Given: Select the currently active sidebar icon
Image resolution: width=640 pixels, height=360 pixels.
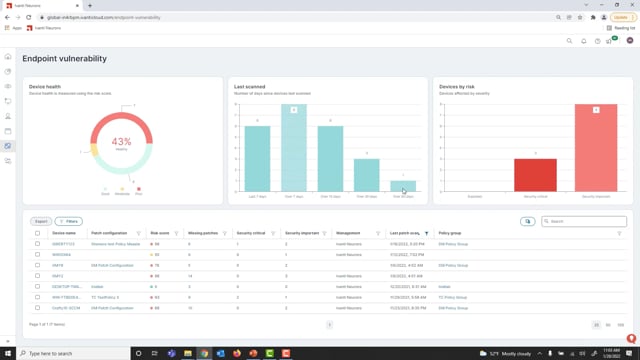Looking at the screenshot, I should pos(8,146).
